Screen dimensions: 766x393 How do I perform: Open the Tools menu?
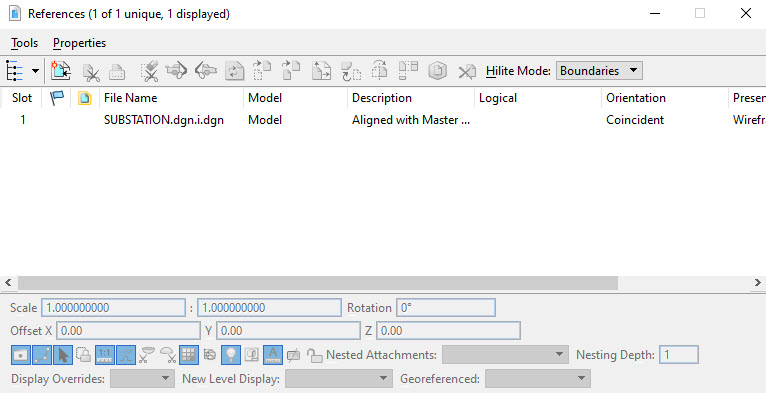click(24, 43)
